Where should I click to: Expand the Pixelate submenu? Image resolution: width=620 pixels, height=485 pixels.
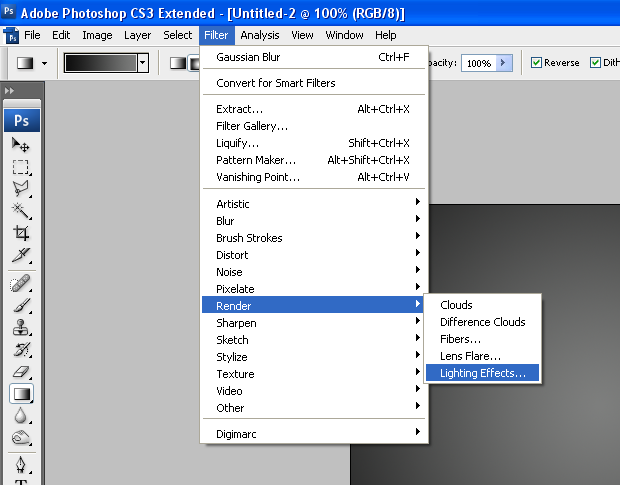(x=313, y=289)
